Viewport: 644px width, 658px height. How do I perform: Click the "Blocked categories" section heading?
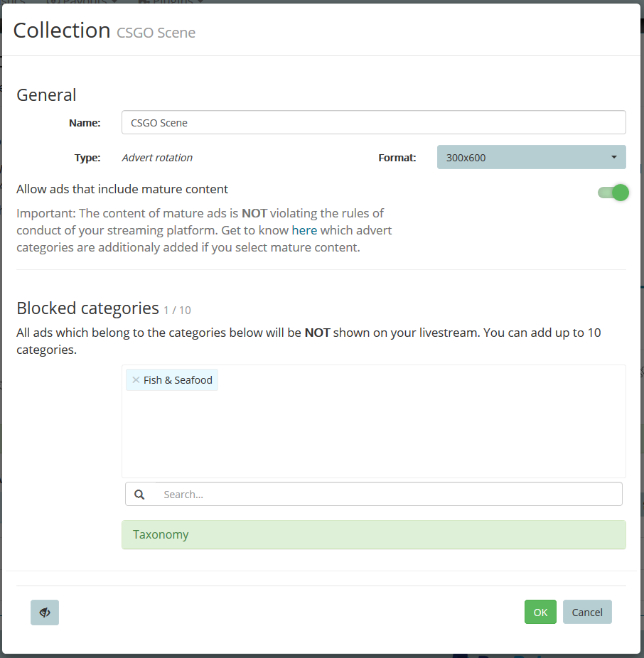tap(87, 308)
